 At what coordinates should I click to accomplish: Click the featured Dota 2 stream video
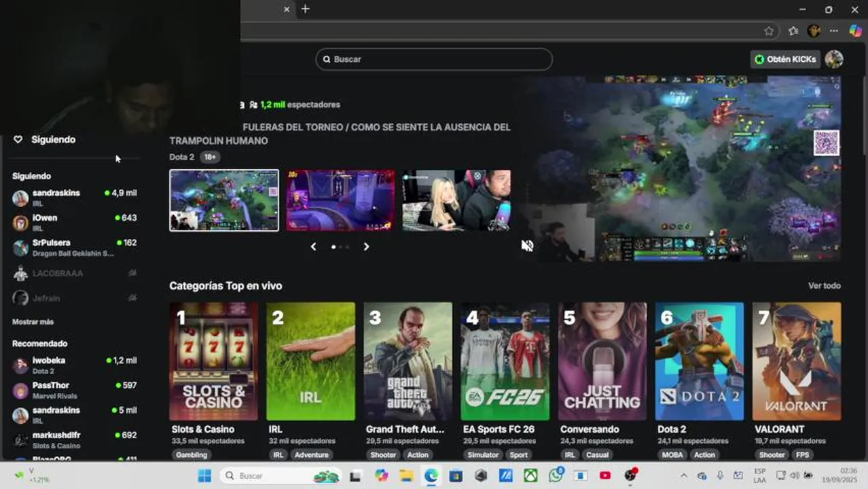pos(683,168)
